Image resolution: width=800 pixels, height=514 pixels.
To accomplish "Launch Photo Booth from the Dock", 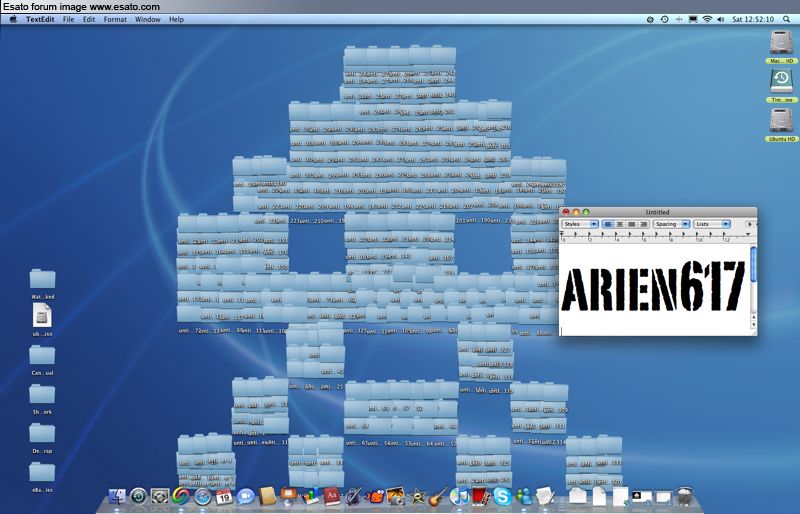I will (x=480, y=496).
